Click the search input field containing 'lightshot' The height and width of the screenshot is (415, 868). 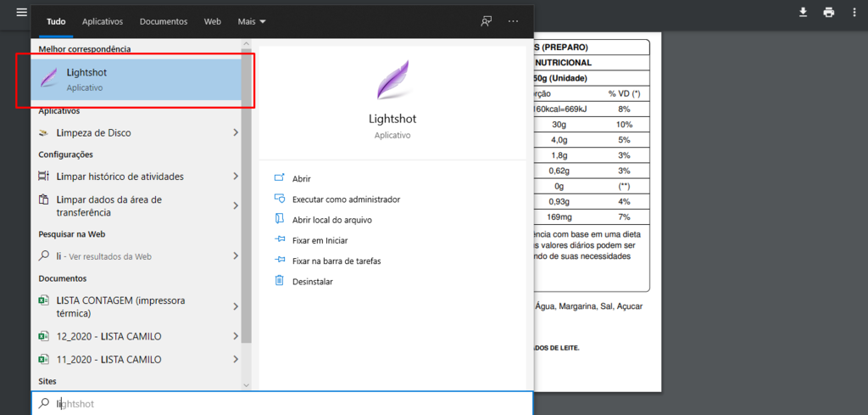pos(282,403)
